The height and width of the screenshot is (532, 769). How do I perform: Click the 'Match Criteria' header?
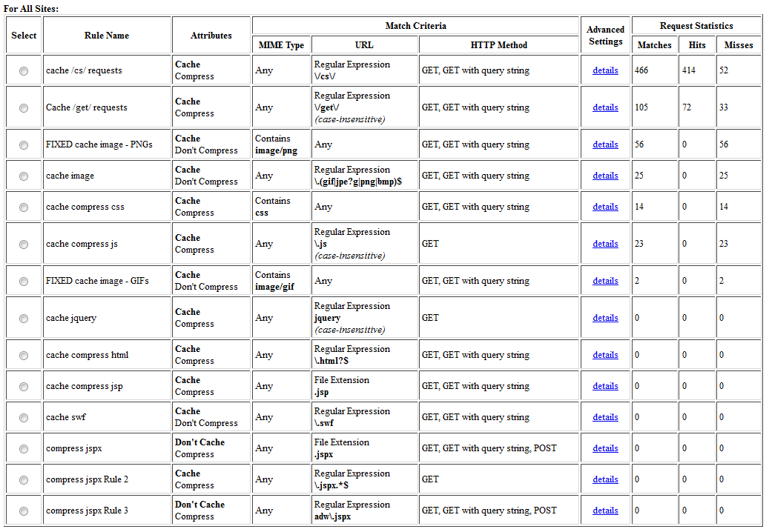[x=415, y=26]
